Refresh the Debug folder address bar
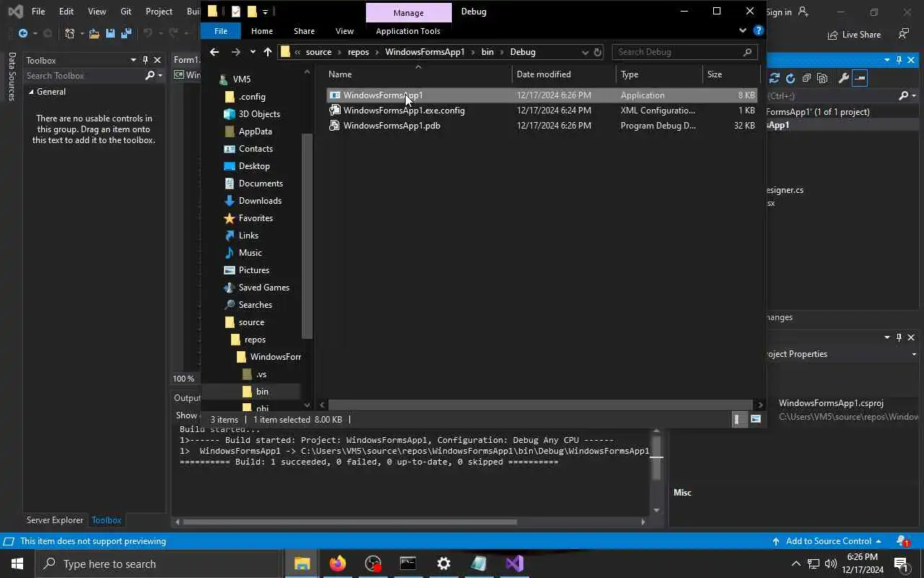924x578 pixels. (x=598, y=52)
